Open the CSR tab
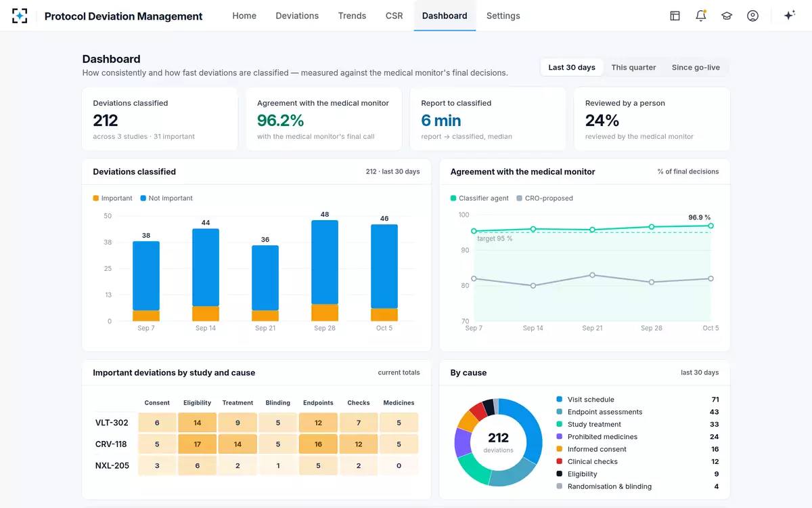812x508 pixels. pyautogui.click(x=394, y=16)
